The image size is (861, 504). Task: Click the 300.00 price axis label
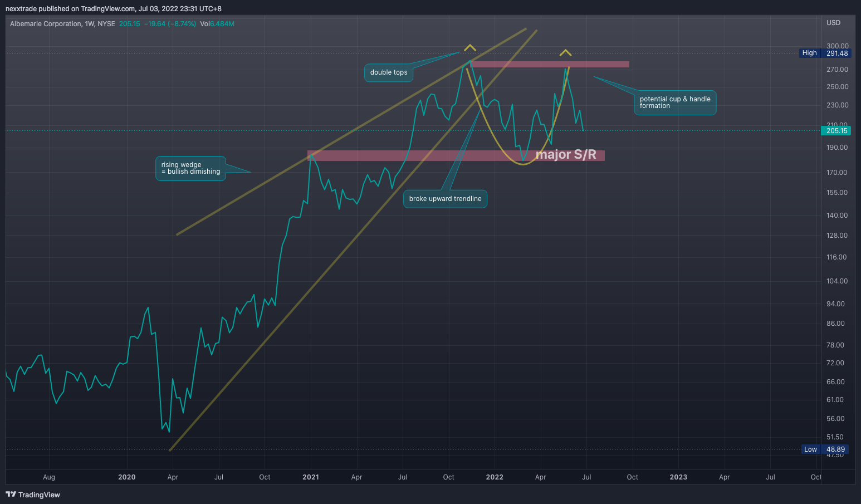[x=838, y=46]
